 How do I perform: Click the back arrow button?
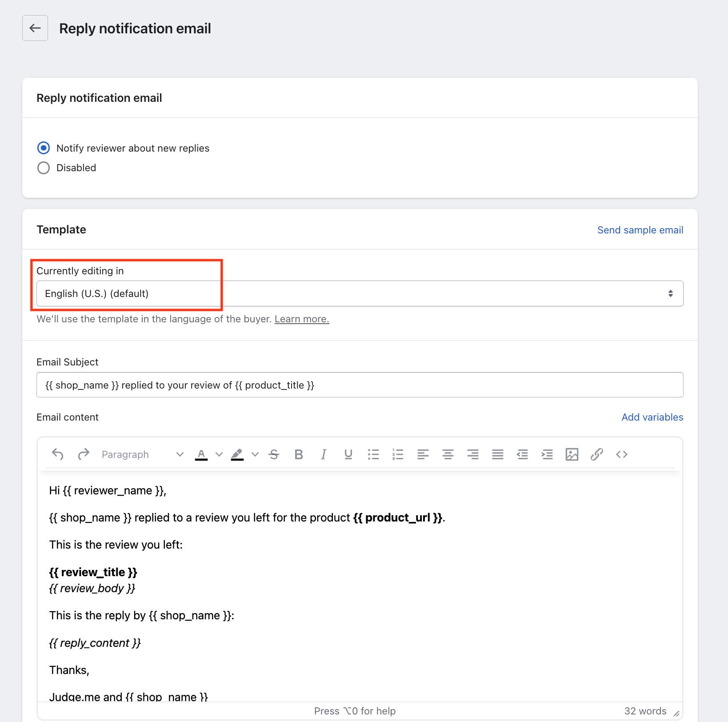pyautogui.click(x=35, y=28)
